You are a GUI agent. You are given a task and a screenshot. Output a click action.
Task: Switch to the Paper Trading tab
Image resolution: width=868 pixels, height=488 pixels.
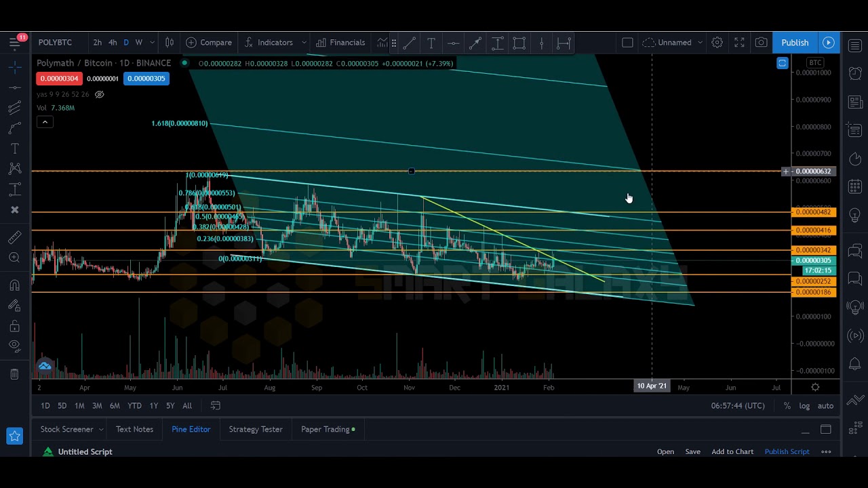(328, 429)
